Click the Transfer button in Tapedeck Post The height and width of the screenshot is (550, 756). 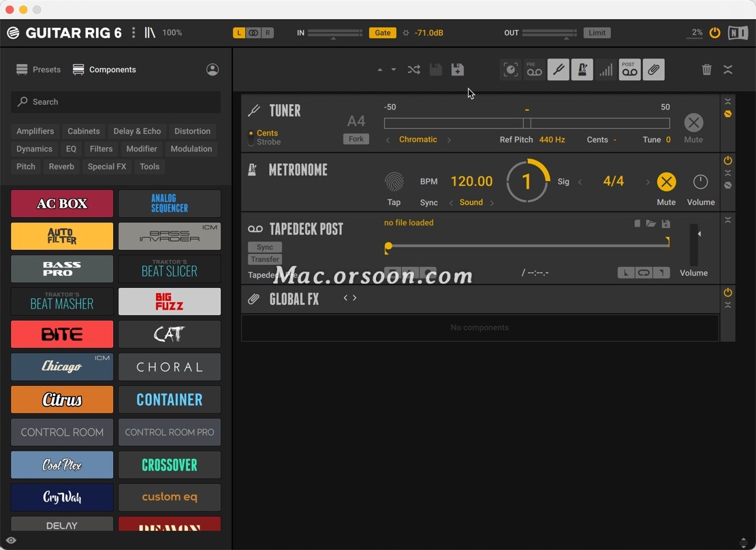point(265,259)
